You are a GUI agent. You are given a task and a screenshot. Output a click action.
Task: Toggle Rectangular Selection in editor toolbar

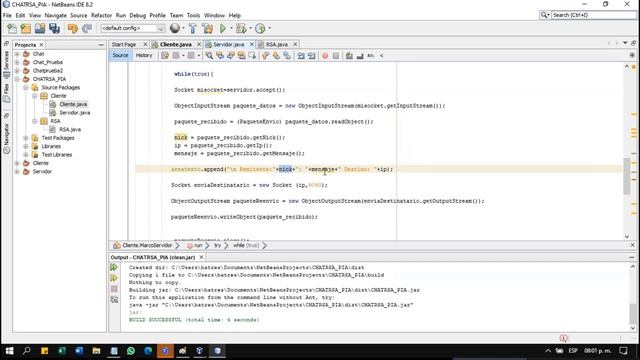[252, 56]
